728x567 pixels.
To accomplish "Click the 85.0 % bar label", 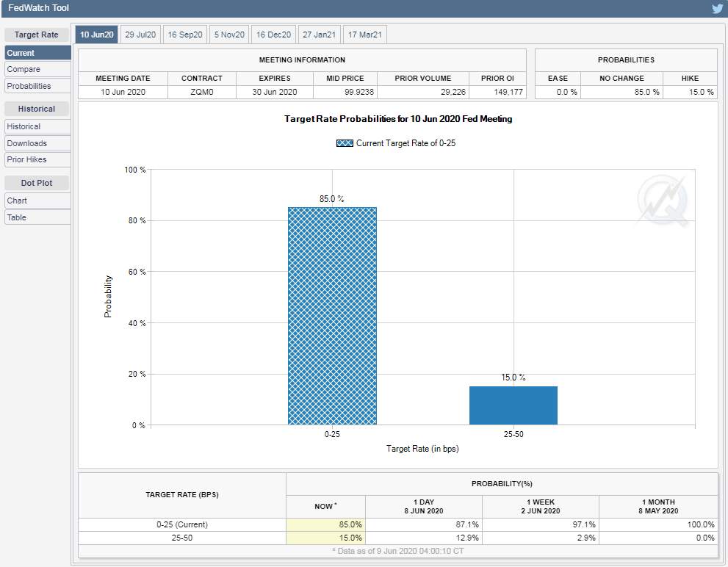I will click(331, 199).
